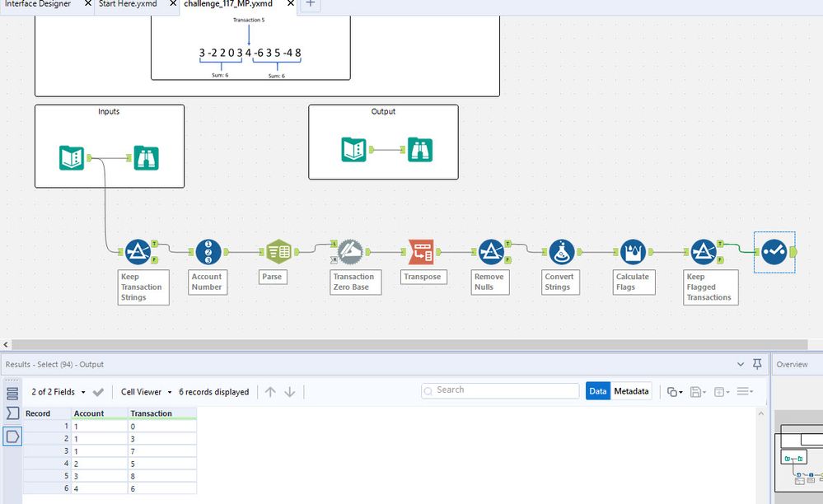
Task: Click the canvas horizontal scrollbar
Action: (x=409, y=344)
